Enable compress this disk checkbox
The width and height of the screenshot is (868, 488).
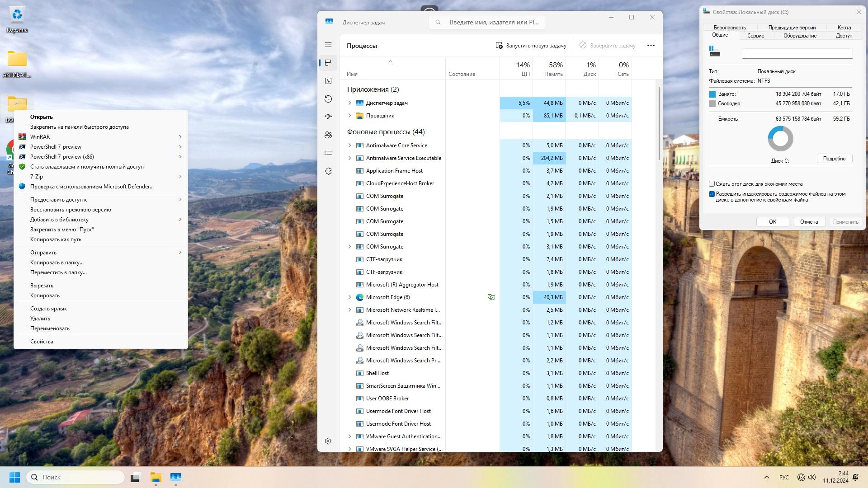click(x=712, y=184)
